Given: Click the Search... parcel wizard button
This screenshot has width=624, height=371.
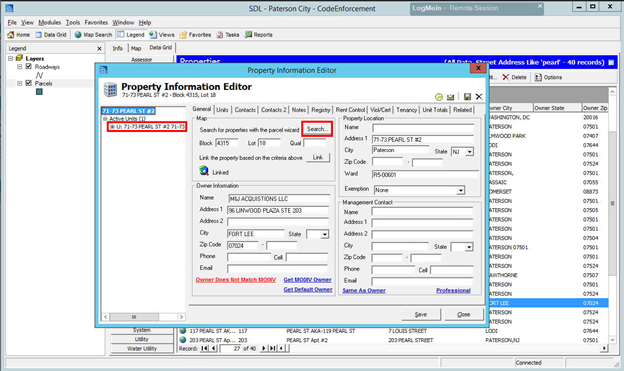Looking at the screenshot, I should point(317,129).
